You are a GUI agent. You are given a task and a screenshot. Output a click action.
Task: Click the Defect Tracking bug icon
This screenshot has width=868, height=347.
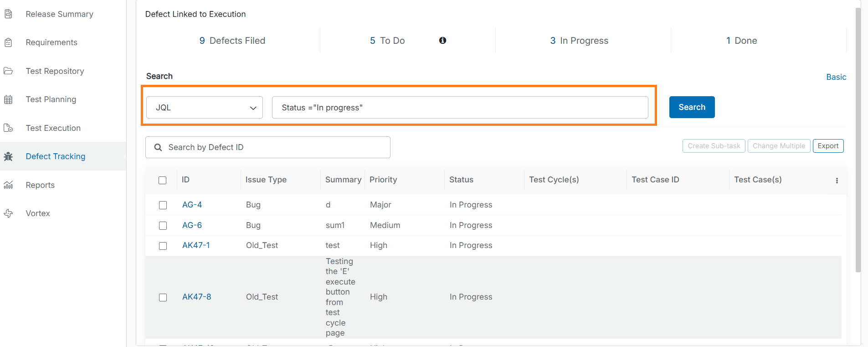8,156
